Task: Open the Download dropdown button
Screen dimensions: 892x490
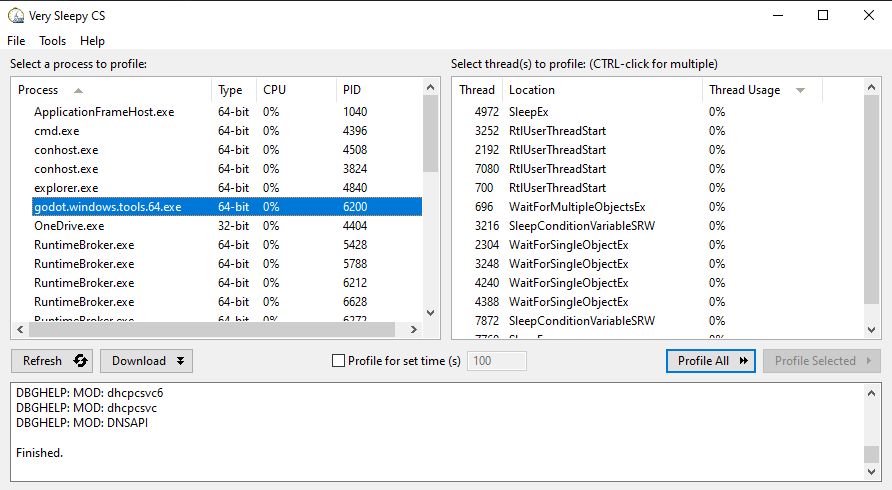Action: pos(148,361)
